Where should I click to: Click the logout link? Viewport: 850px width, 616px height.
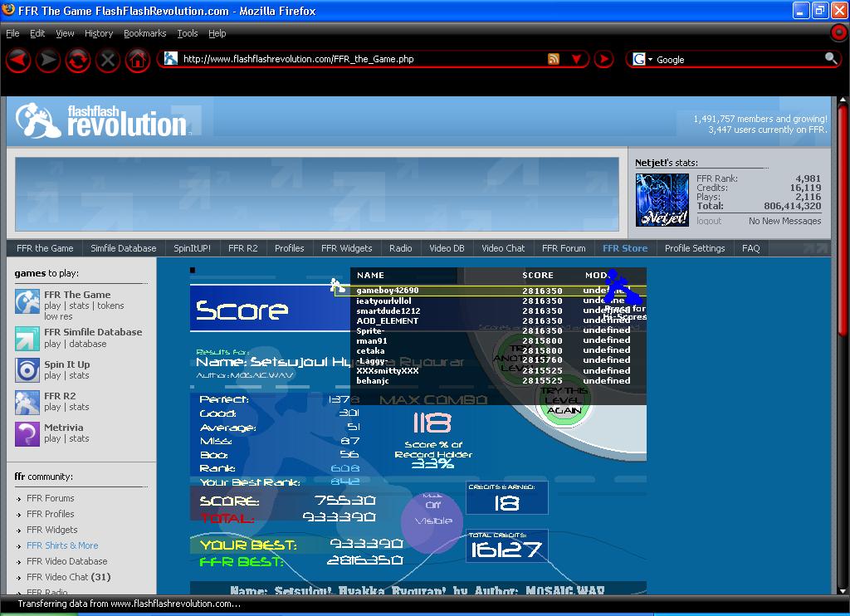click(x=709, y=221)
